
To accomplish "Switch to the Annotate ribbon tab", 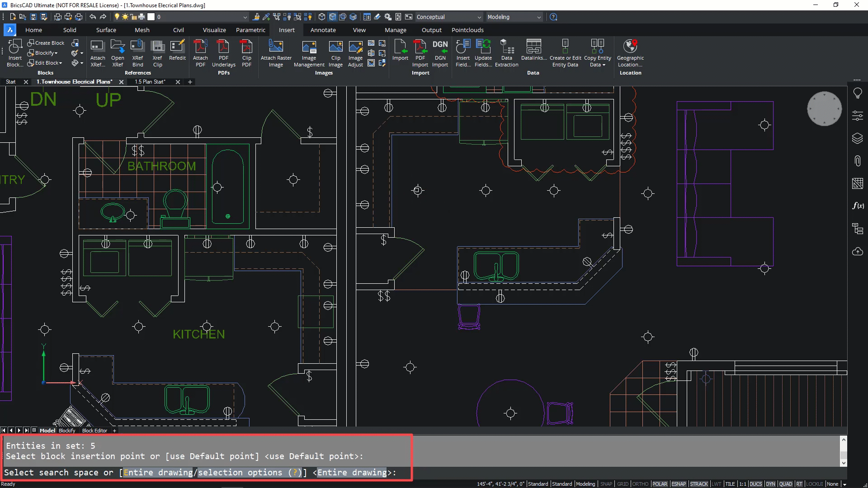I will [323, 30].
